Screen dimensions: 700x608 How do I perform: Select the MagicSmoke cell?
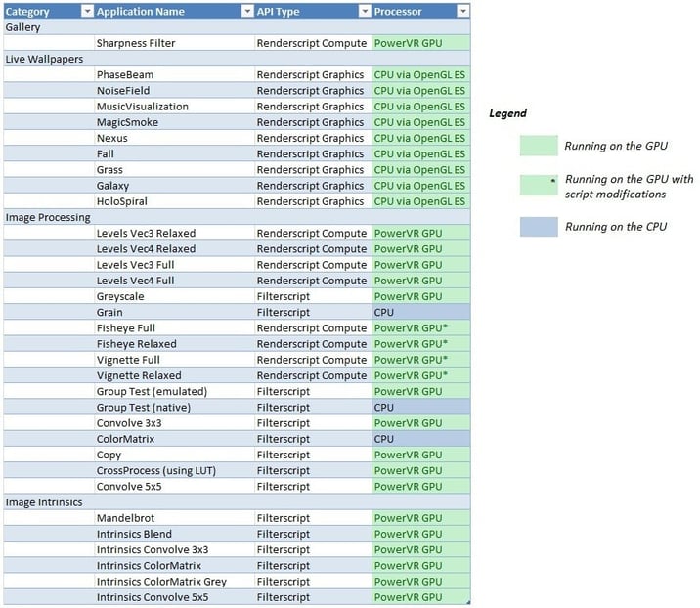click(175, 122)
